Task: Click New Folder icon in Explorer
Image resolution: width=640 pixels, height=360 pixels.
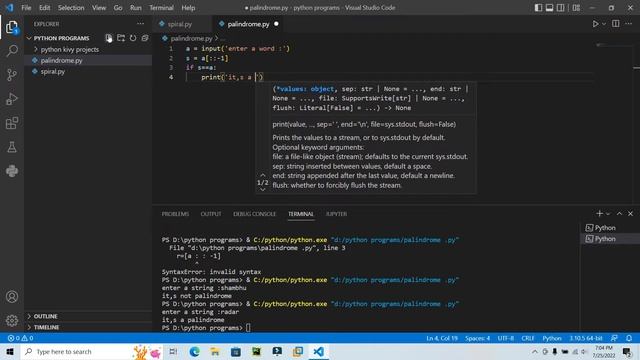Action: click(x=121, y=38)
